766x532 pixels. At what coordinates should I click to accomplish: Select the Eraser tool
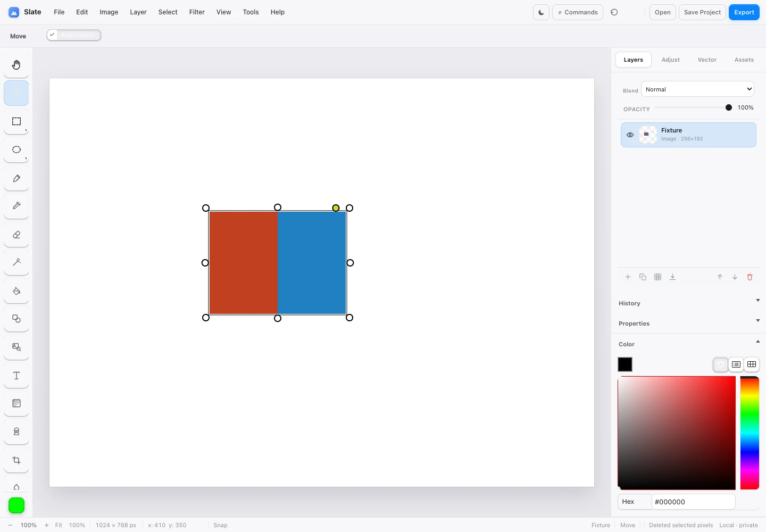click(16, 235)
